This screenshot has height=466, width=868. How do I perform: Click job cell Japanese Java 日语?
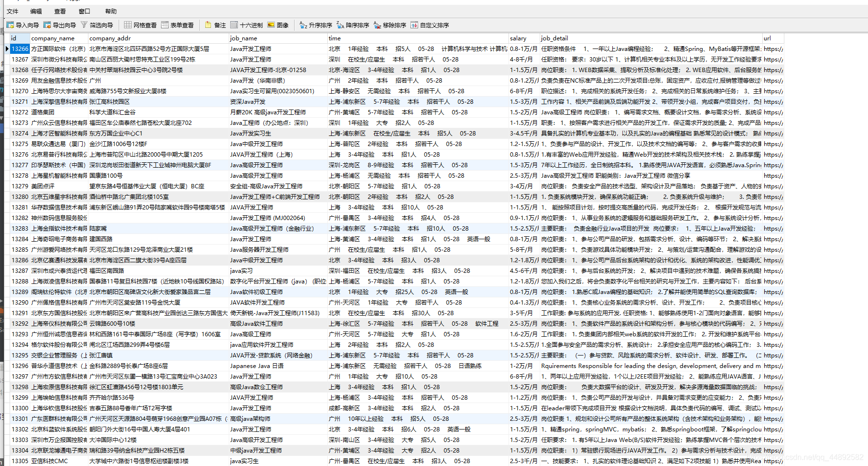[x=278, y=366]
